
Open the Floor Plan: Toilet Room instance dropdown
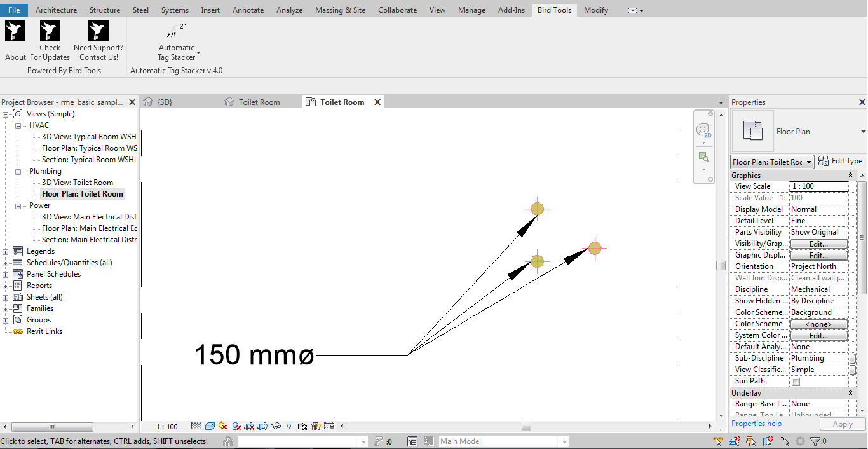[773, 162]
